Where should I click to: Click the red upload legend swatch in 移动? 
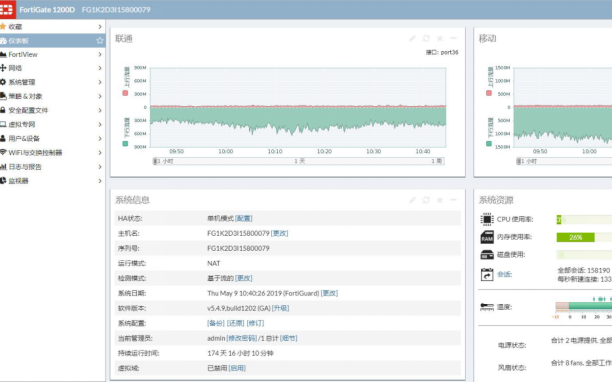pos(489,93)
